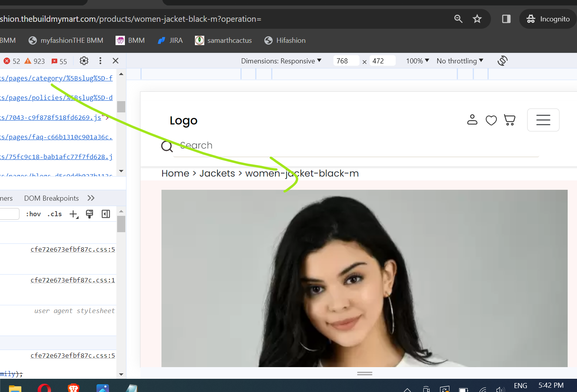This screenshot has width=577, height=392.
Task: Close the DevTools panel
Action: (116, 61)
